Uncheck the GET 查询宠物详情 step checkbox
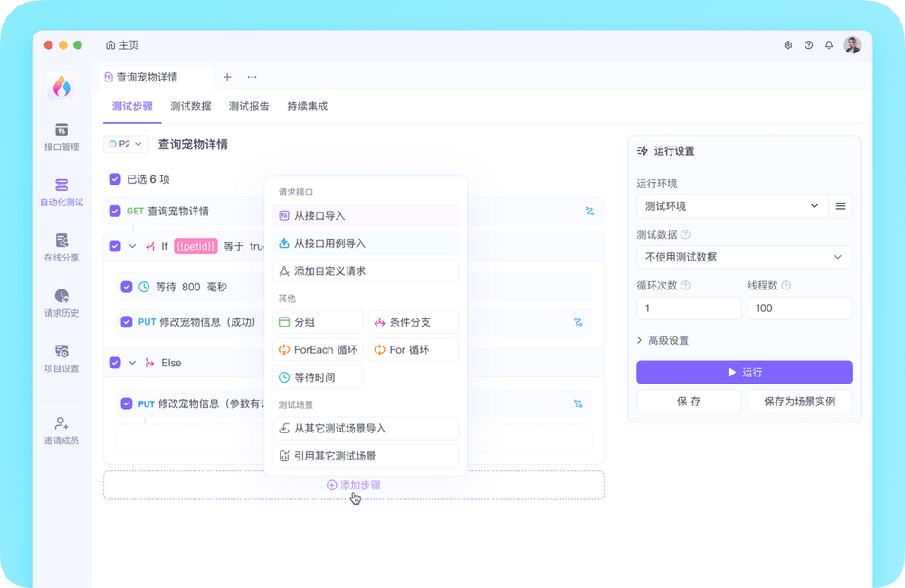The image size is (905, 588). (115, 211)
